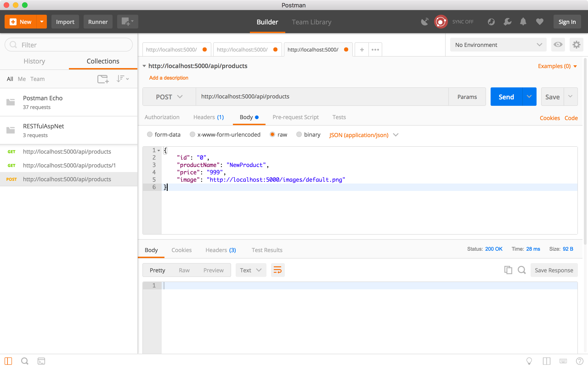This screenshot has width=588, height=368.
Task: Switch to the Team Library tab
Action: click(x=311, y=22)
